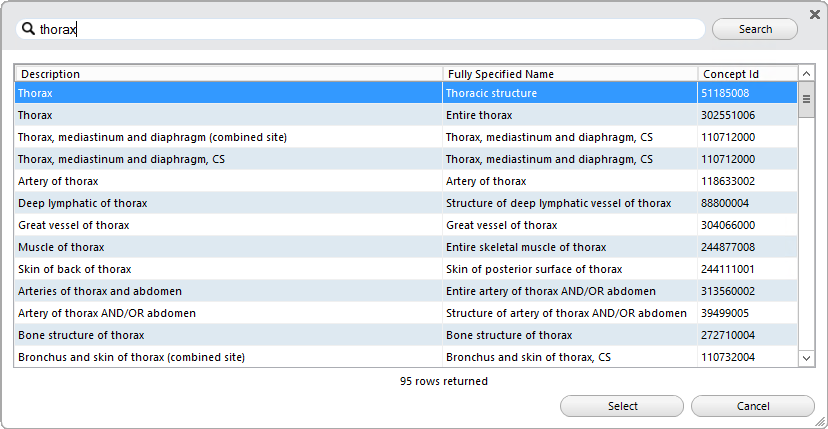This screenshot has width=828, height=429.
Task: Close the dialog with the X icon
Action: coord(815,15)
